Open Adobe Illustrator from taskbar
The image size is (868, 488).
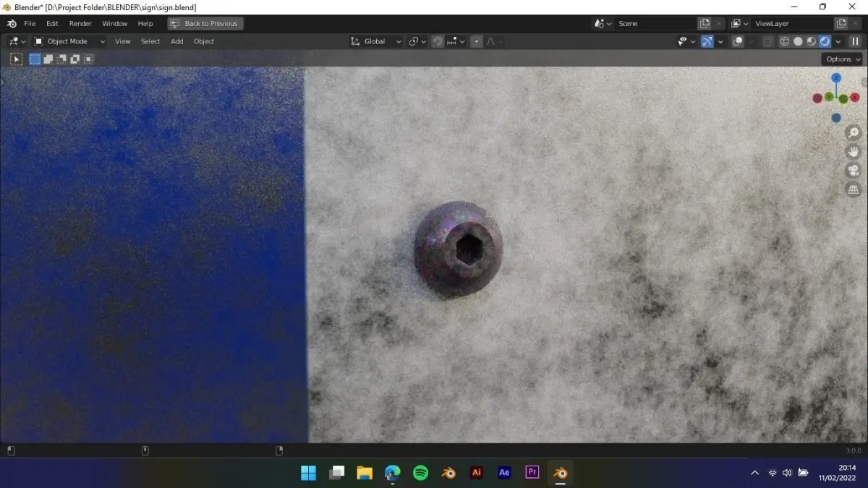point(476,473)
